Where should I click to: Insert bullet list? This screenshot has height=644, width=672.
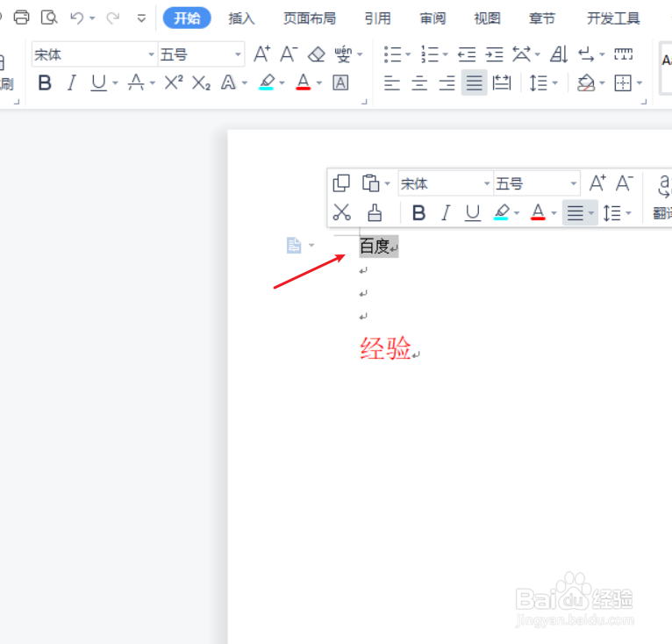pos(392,54)
